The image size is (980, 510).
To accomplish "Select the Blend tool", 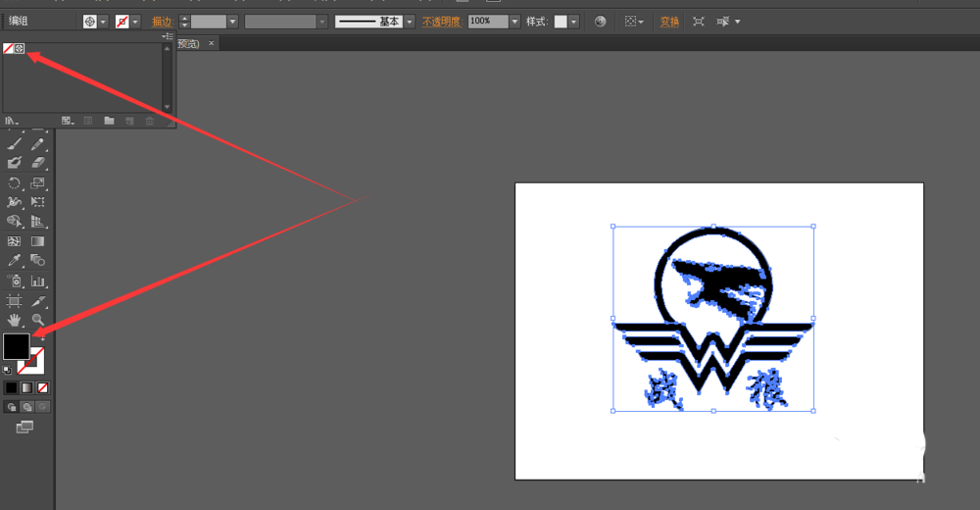I will click(37, 260).
